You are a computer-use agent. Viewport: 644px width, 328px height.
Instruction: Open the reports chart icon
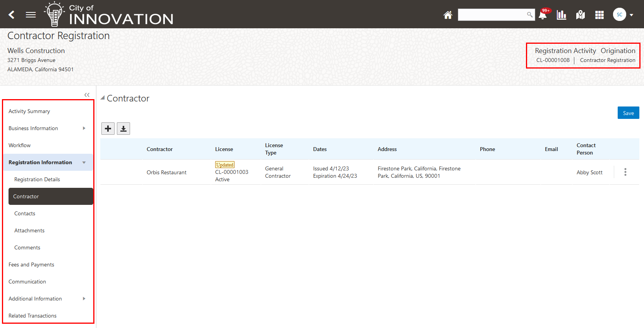click(x=561, y=15)
